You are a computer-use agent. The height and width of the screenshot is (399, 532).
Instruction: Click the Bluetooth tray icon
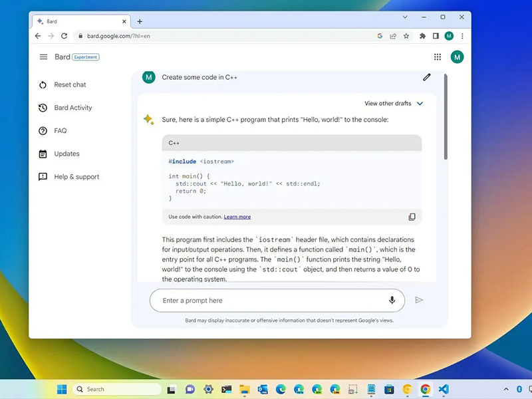pos(519,389)
